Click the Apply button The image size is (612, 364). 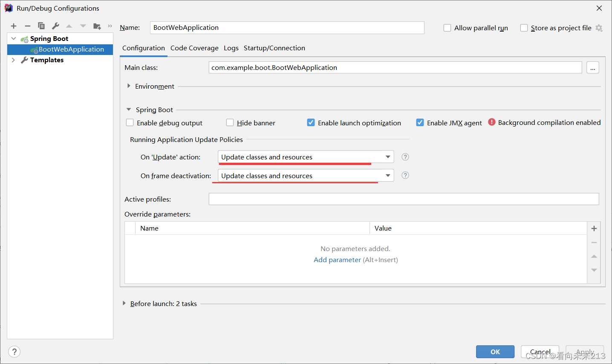[585, 352]
